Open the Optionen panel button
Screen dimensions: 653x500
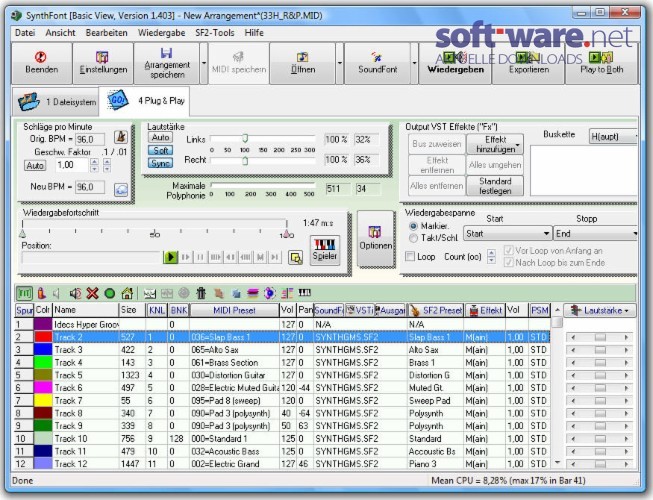(375, 239)
